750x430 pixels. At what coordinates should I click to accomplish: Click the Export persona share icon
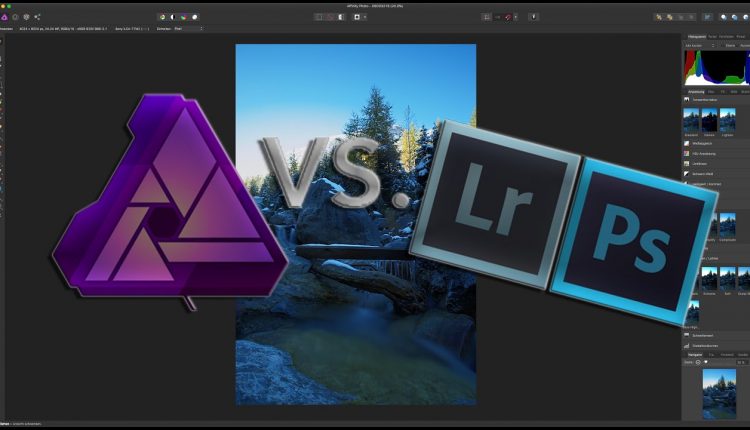[37, 17]
